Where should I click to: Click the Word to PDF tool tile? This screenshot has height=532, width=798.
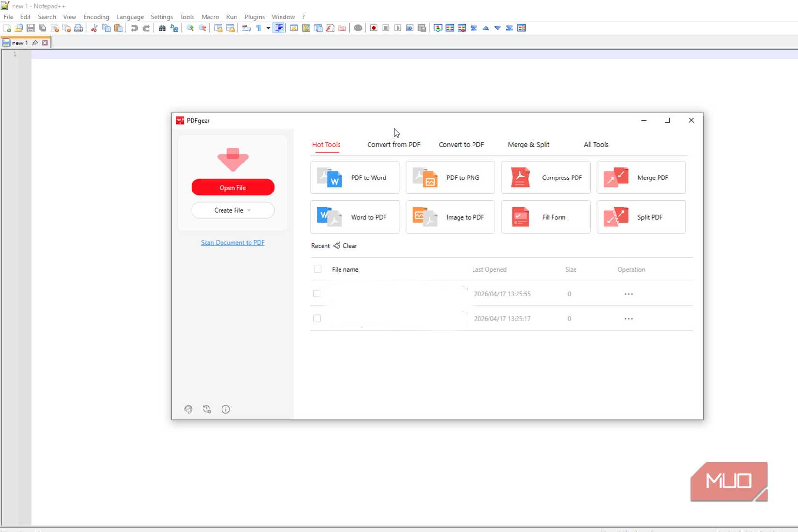tap(355, 217)
